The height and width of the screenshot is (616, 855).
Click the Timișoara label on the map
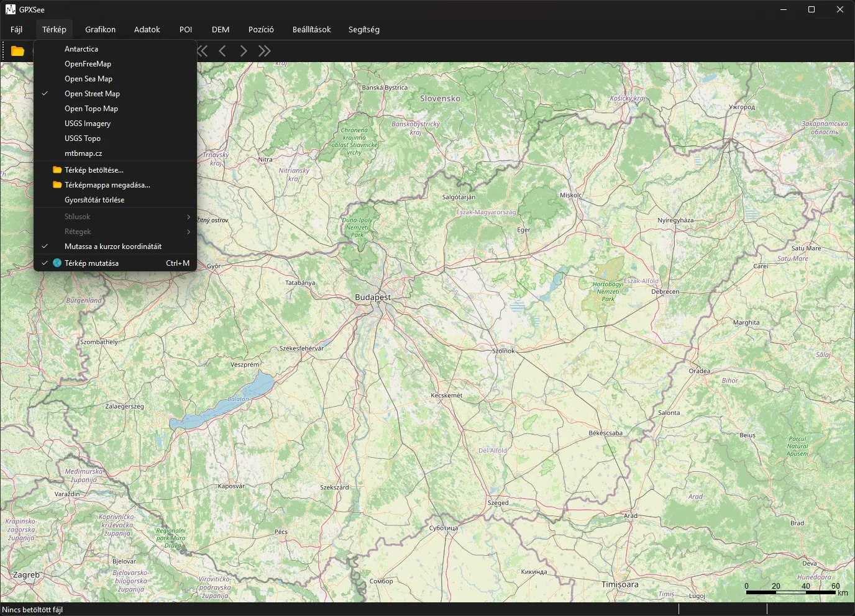coord(620,584)
